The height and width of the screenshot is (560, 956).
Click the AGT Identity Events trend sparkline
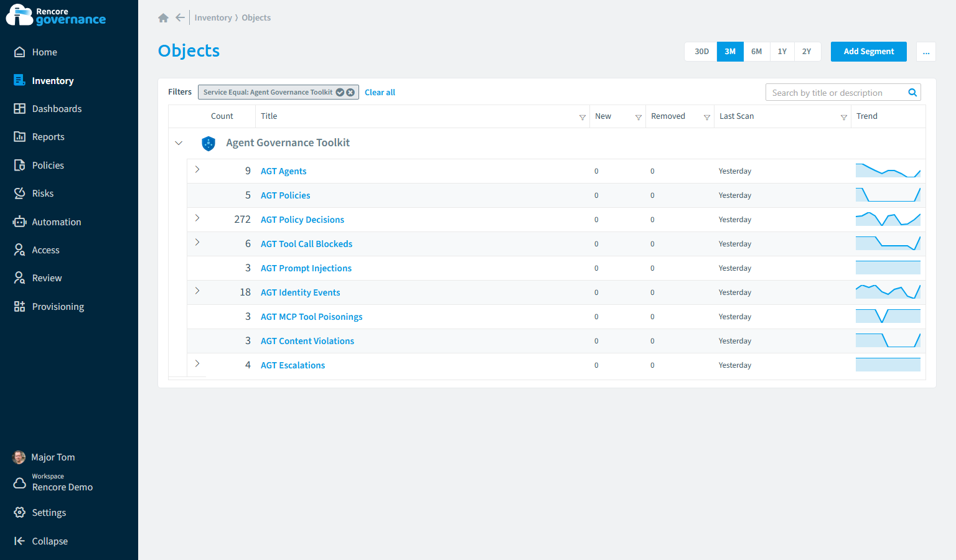(888, 292)
